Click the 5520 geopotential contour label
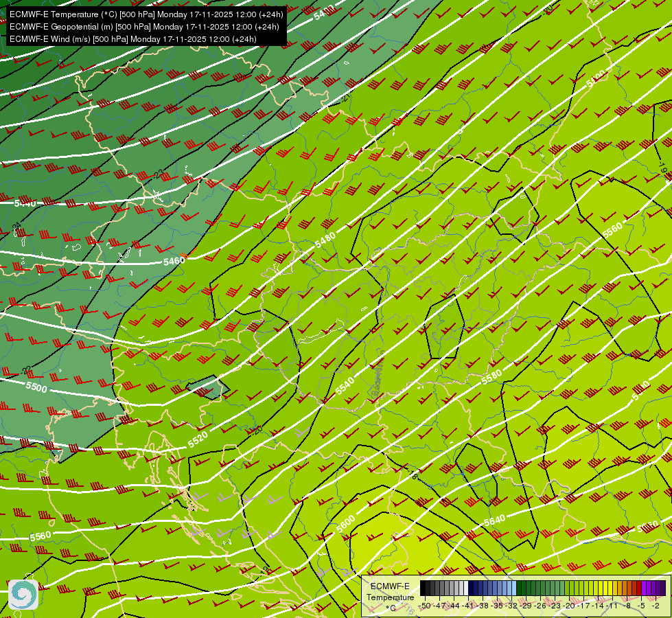This screenshot has width=672, height=618. coord(198,439)
